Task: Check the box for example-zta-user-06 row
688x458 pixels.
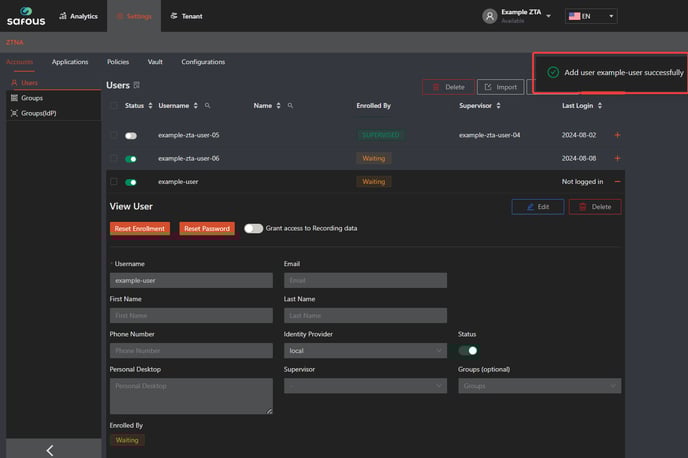Action: pos(114,158)
